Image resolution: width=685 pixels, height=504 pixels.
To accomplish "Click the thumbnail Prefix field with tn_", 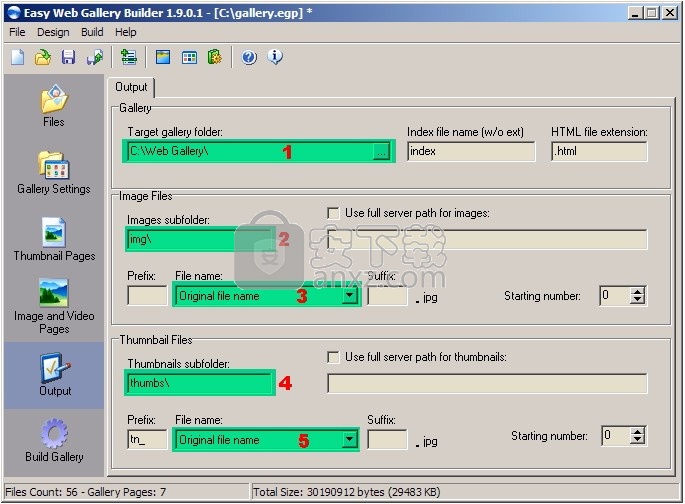I will [147, 439].
